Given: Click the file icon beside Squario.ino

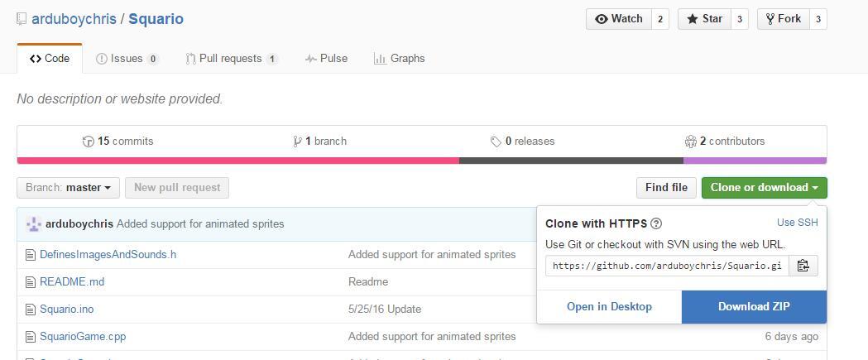Looking at the screenshot, I should pos(31,309).
